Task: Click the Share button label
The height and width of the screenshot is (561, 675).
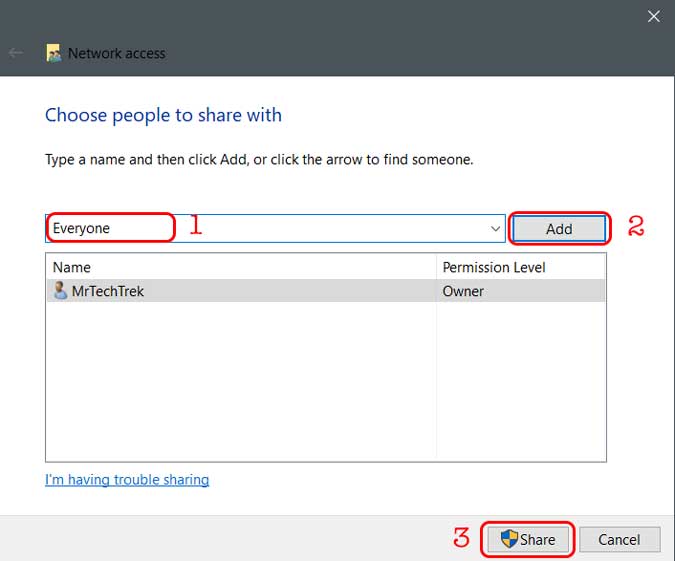Action: 537,539
